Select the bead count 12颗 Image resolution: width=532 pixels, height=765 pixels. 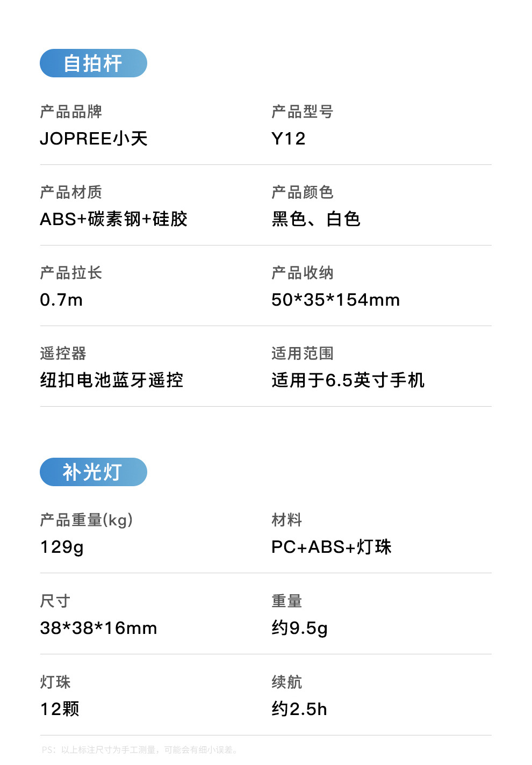[60, 709]
